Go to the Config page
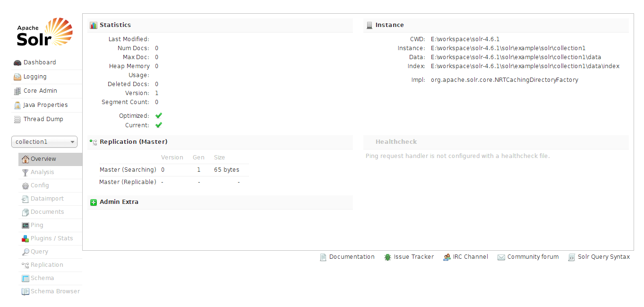The width and height of the screenshot is (644, 307). point(50,185)
